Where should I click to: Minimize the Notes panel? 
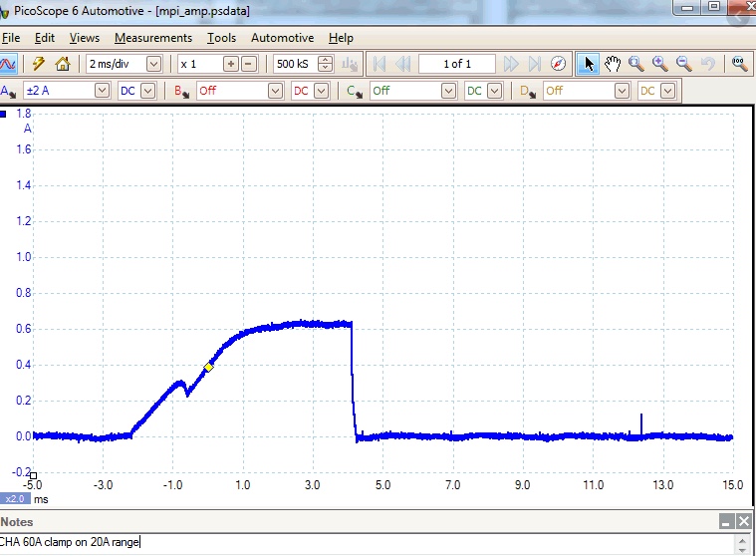pos(726,521)
